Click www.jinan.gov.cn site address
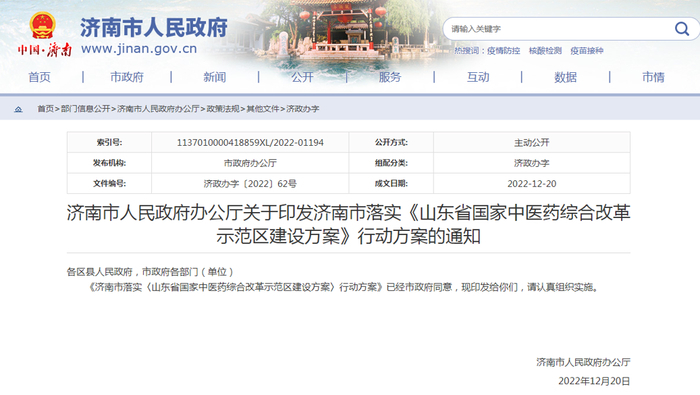The height and width of the screenshot is (395, 700). [139, 49]
